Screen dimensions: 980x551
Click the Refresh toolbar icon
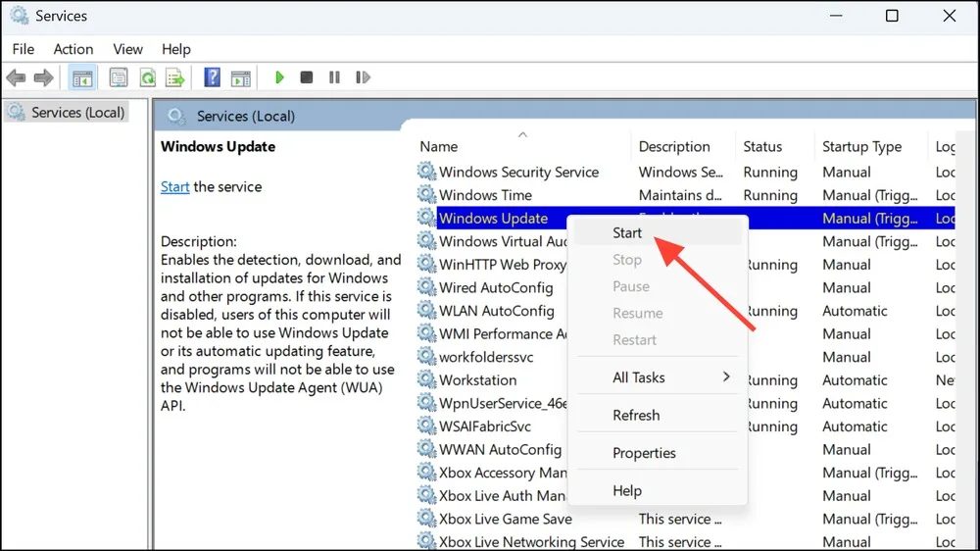(x=148, y=77)
